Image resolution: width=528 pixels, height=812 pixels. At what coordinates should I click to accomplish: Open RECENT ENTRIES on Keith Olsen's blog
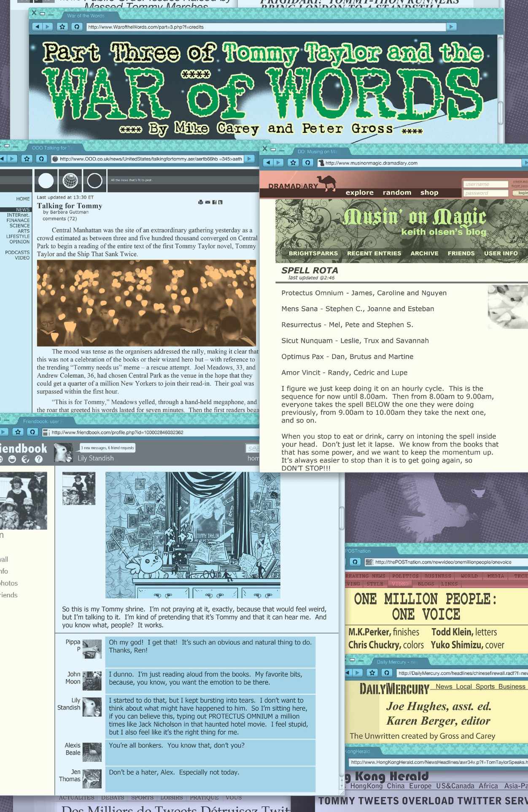(374, 254)
